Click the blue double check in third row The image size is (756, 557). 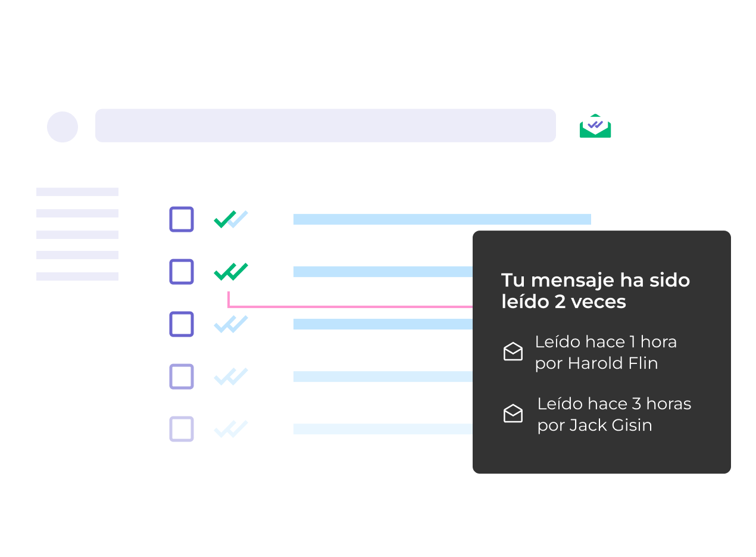click(x=230, y=324)
